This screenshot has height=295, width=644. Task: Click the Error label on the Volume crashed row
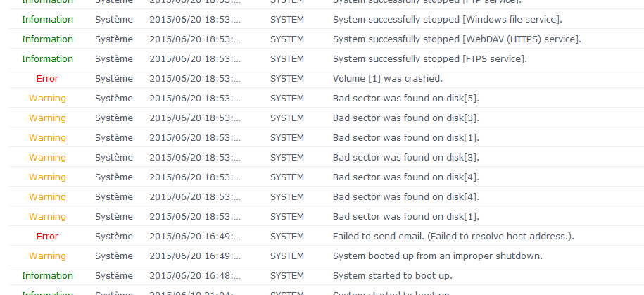point(47,78)
